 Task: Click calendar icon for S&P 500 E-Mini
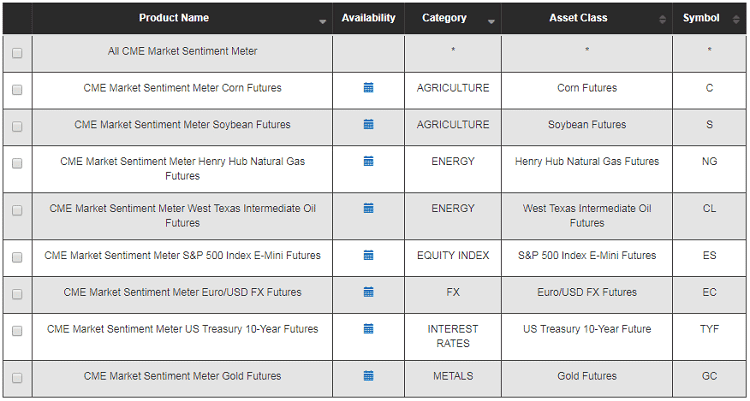coord(368,255)
